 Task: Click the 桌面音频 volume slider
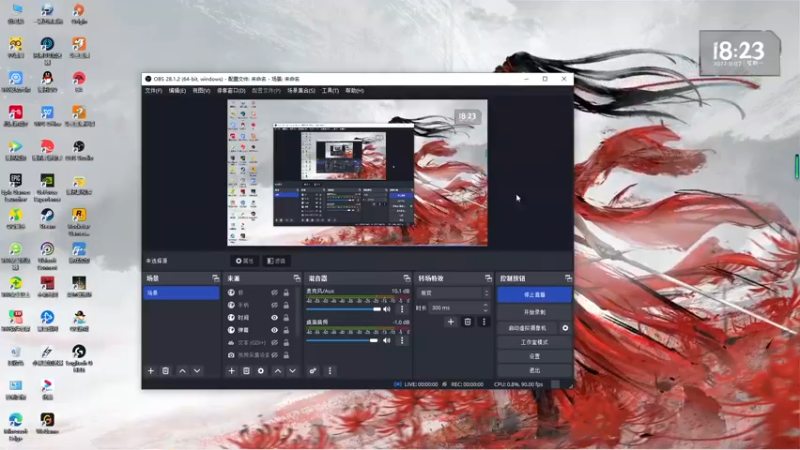click(x=342, y=340)
